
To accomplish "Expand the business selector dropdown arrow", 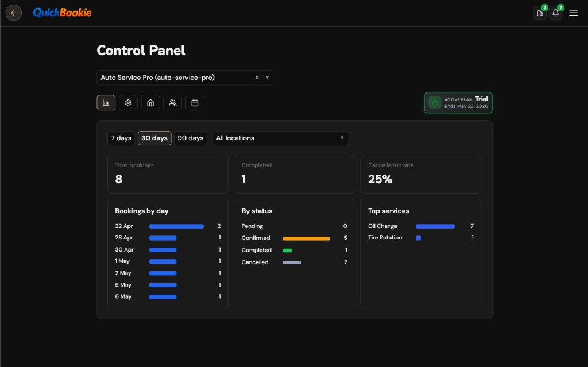I will (267, 78).
